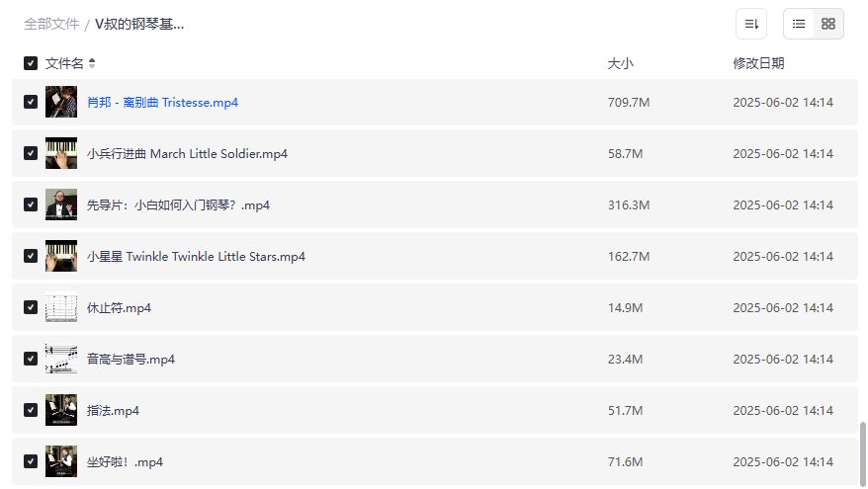This screenshot has width=868, height=489.
Task: Click the 小兵行进曲 file thumbnail icon
Action: pyautogui.click(x=61, y=154)
